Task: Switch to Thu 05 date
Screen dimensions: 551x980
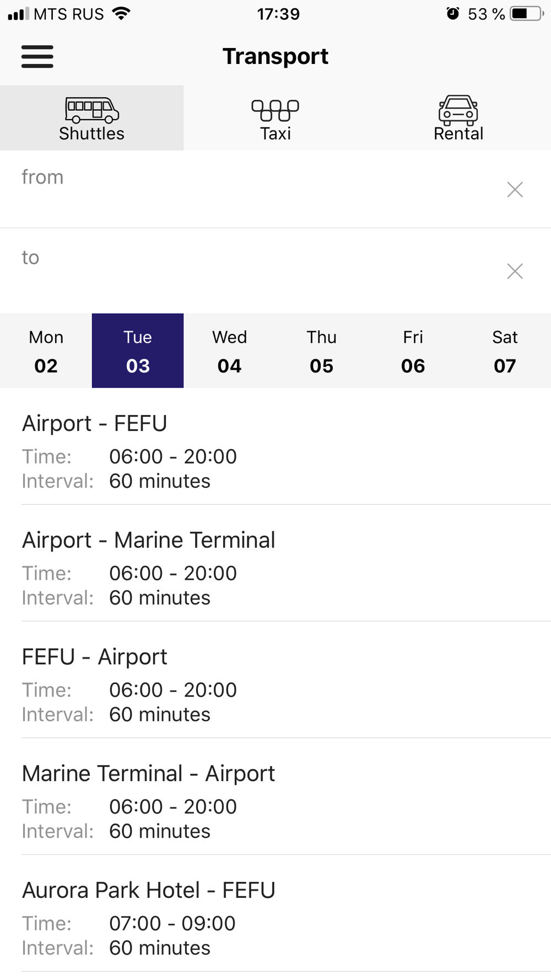Action: pos(321,351)
